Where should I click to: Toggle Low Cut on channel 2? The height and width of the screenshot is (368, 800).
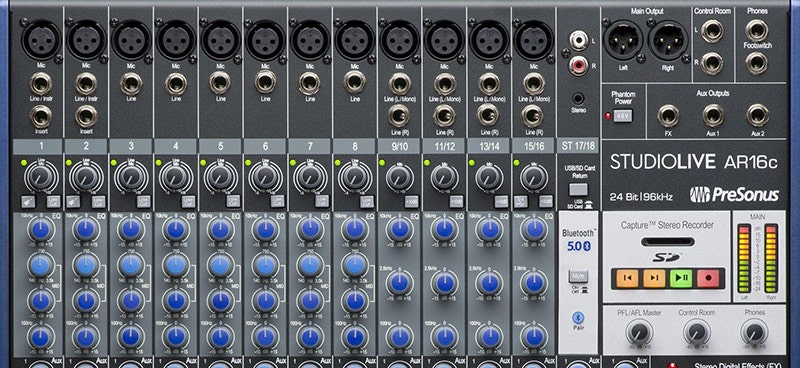tap(98, 202)
